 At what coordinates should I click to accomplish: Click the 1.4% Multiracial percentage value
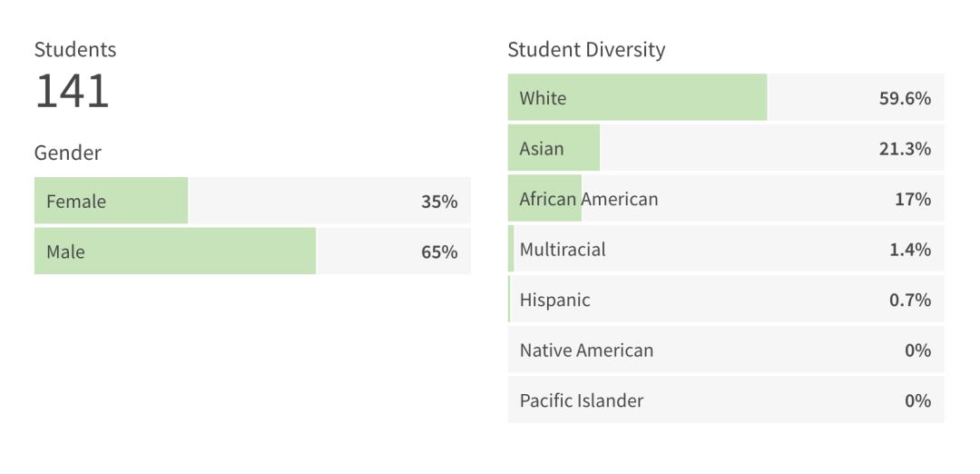(x=910, y=250)
